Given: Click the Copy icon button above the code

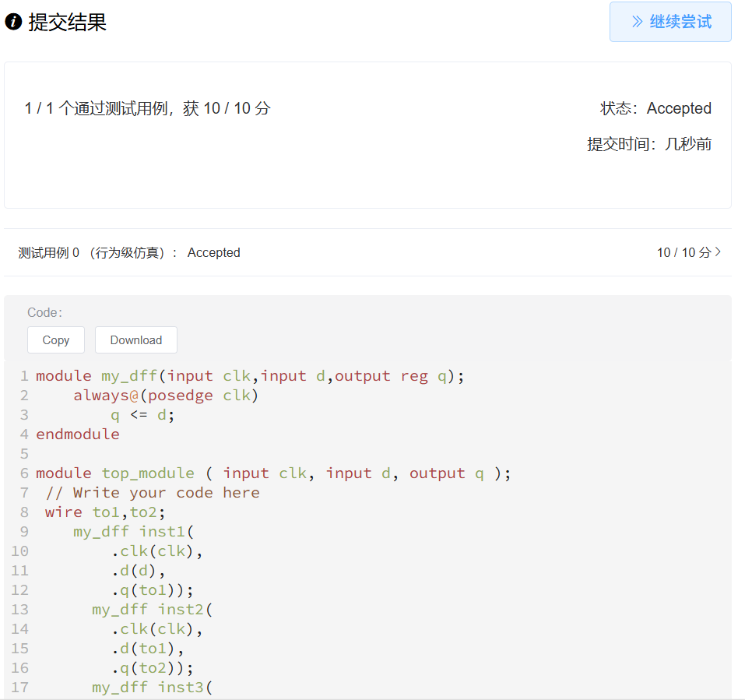Looking at the screenshot, I should [x=55, y=339].
